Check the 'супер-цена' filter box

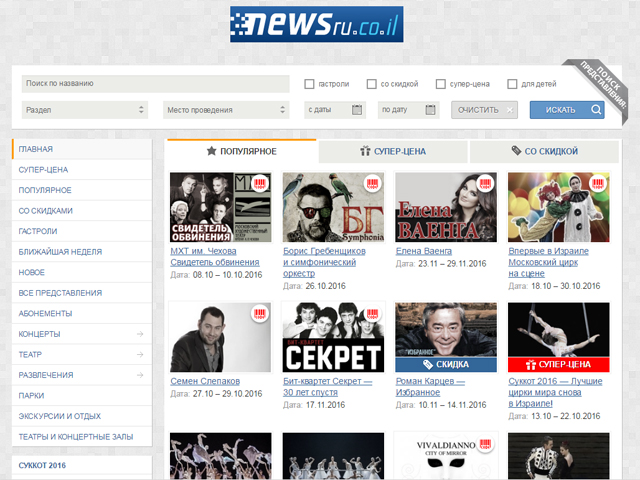click(x=441, y=84)
